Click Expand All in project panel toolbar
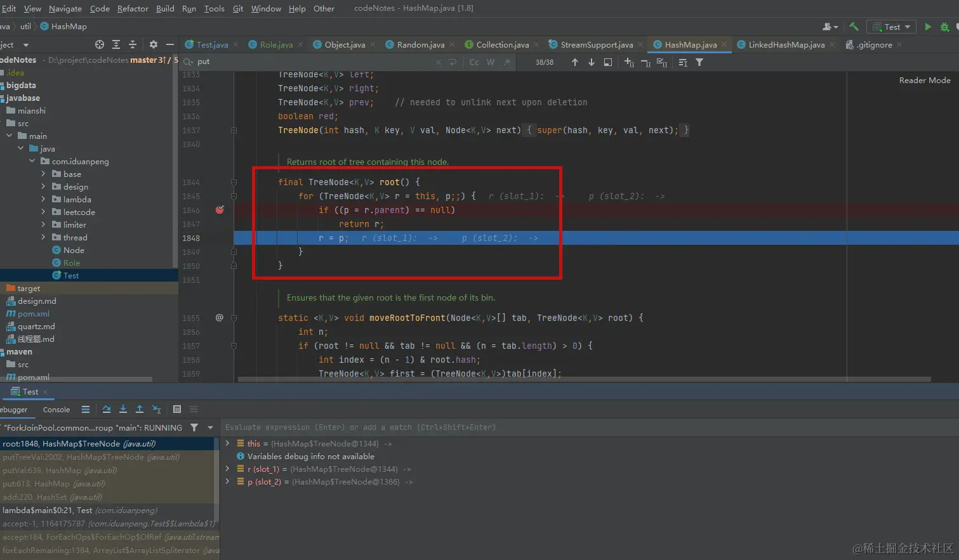The width and height of the screenshot is (959, 560). point(116,44)
